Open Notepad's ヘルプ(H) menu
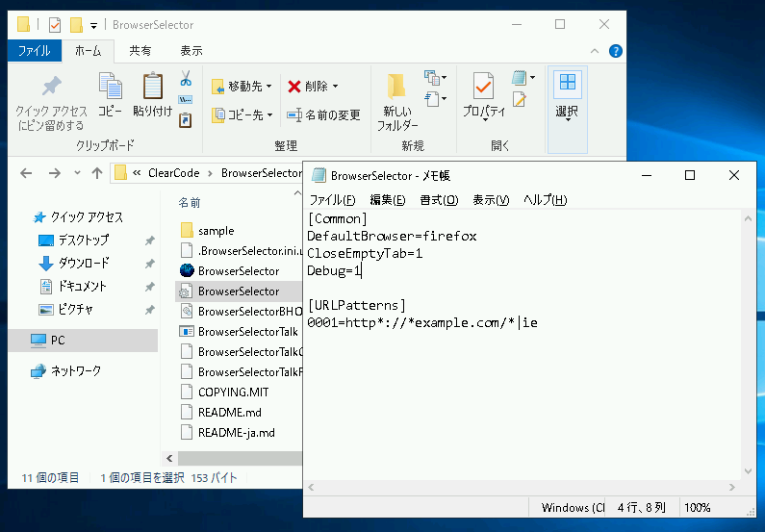This screenshot has height=532, width=765. (545, 200)
